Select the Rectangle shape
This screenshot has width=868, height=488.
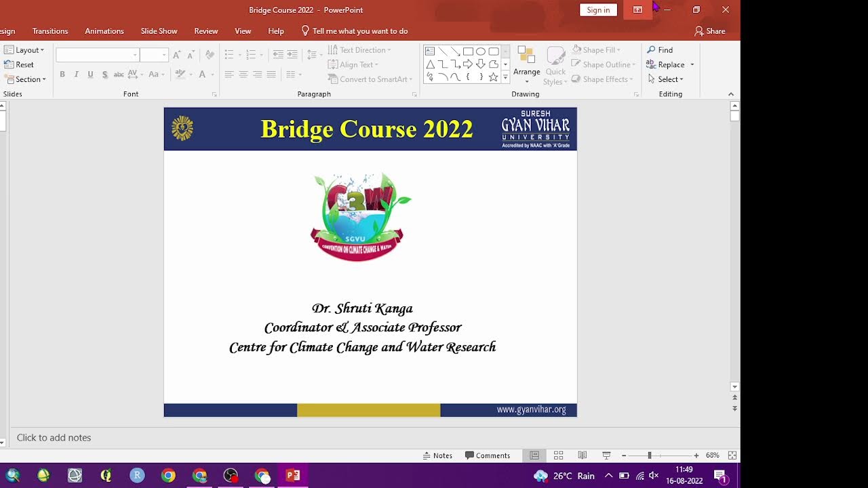[x=468, y=52]
